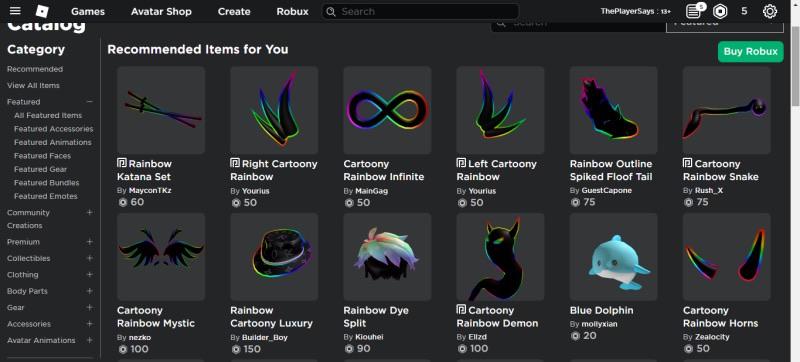Open creator Builder_Boy profile
This screenshot has width=800, height=362.
click(265, 338)
